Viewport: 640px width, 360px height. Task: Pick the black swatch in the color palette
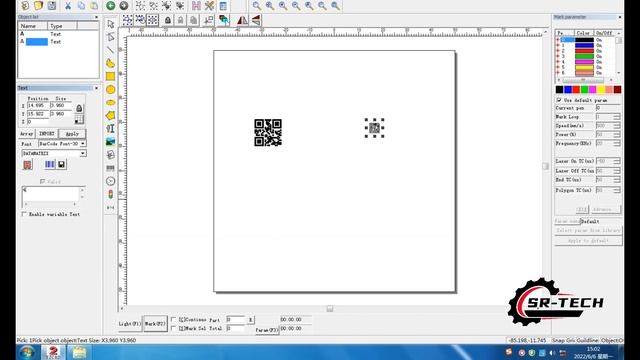[x=560, y=89]
